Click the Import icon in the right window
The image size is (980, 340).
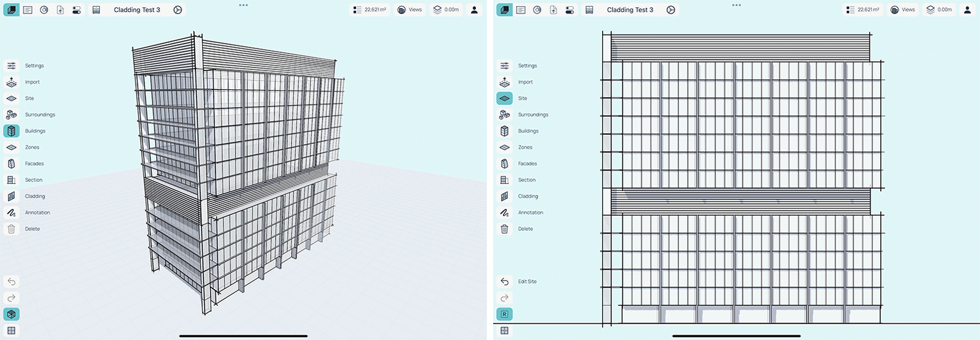coord(505,82)
